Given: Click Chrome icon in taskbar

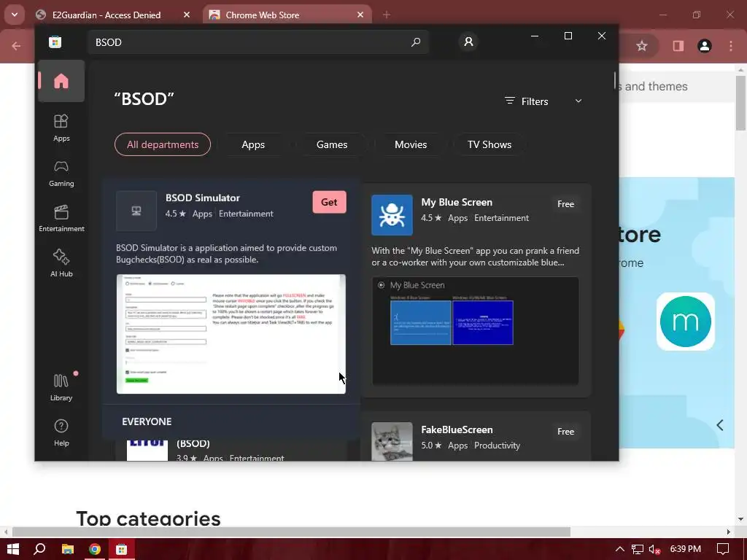Looking at the screenshot, I should point(95,549).
